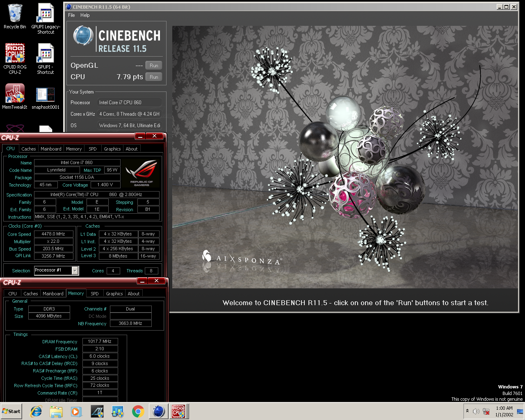525x420 pixels.
Task: Select SPD tab in lower CPU-Z window
Action: 95,294
